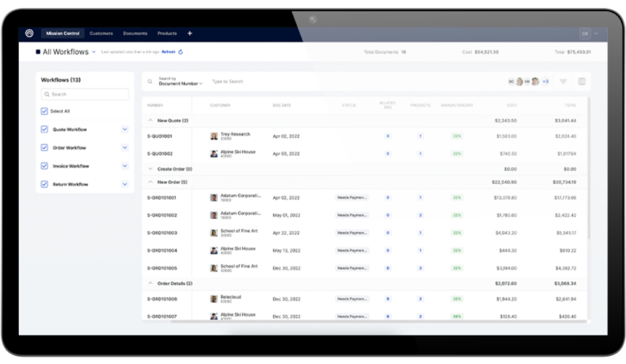
Task: Click the user initials avatar button
Action: tap(585, 33)
